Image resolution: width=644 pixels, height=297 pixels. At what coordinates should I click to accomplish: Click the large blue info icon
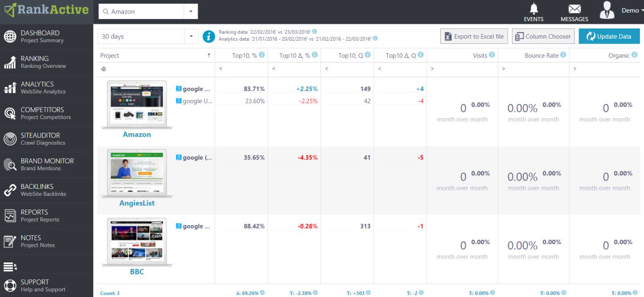point(208,36)
